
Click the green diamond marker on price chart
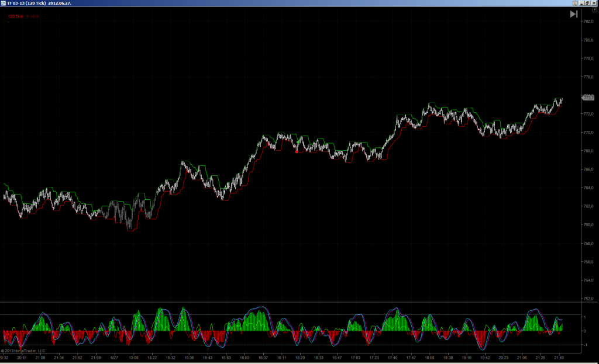tap(298, 142)
